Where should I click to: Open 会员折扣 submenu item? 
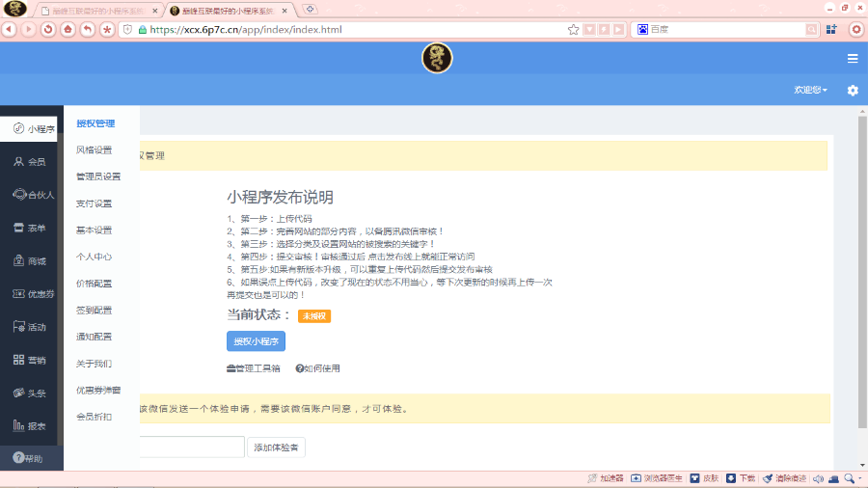pos(95,417)
